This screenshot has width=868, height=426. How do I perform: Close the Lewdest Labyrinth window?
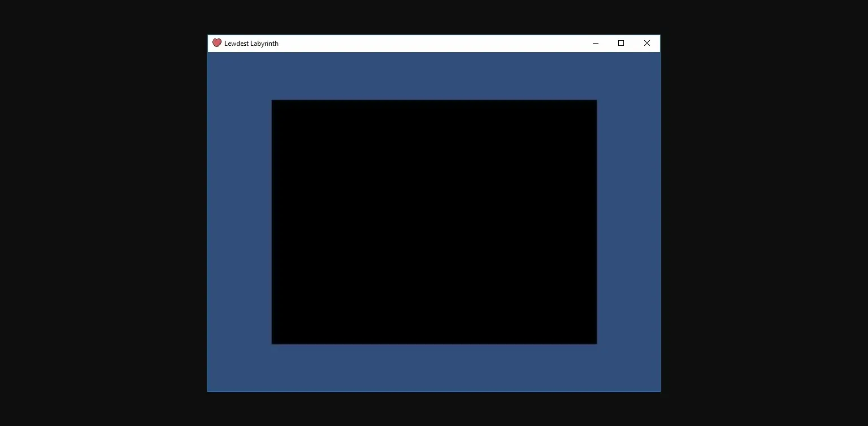[646, 43]
